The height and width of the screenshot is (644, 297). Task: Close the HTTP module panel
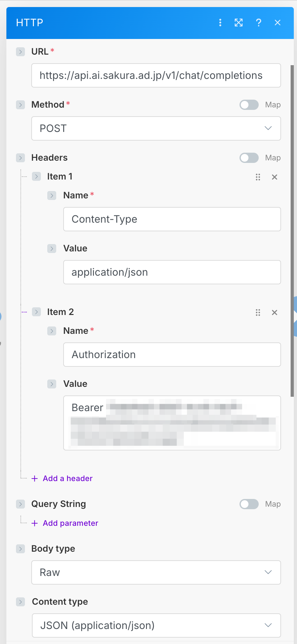click(278, 22)
